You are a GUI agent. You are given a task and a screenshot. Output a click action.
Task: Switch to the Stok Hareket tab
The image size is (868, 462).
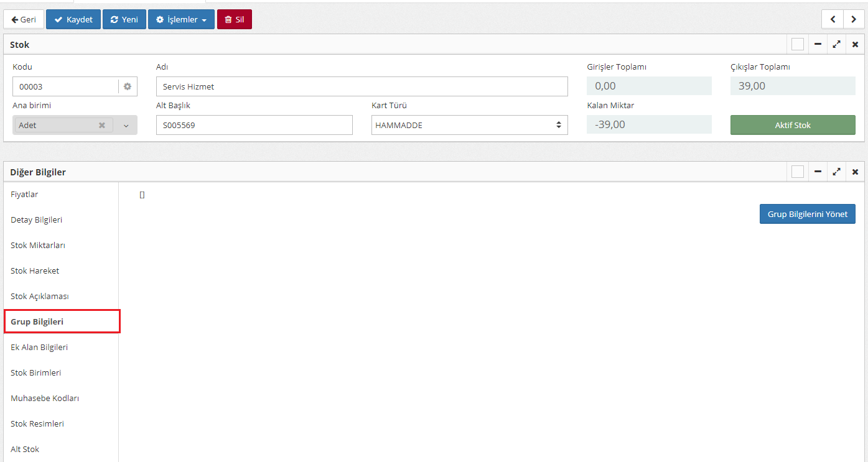[x=35, y=270]
